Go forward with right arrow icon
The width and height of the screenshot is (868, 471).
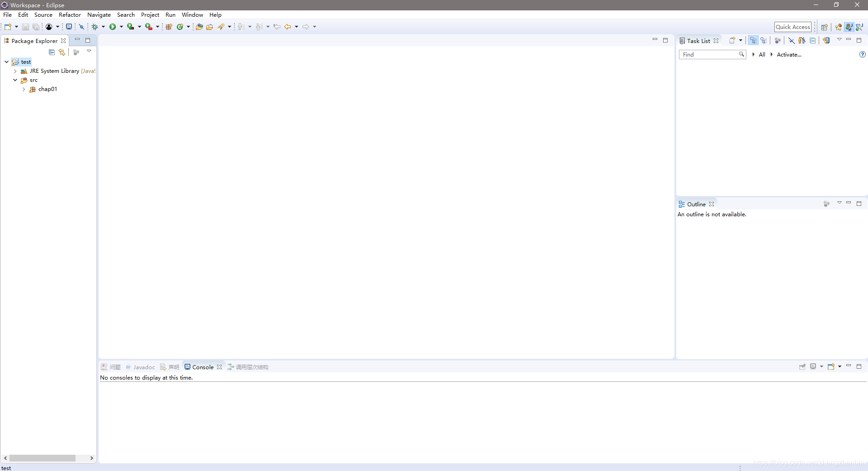(306, 27)
